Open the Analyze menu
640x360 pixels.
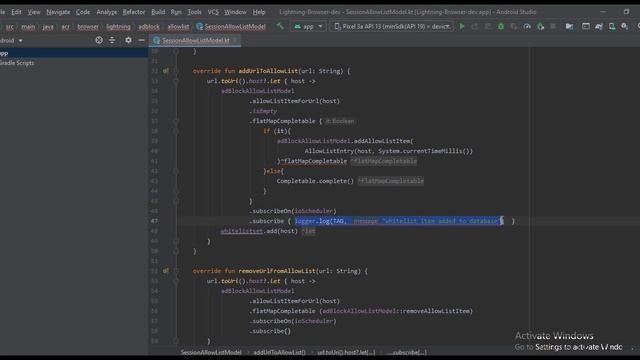[107, 12]
